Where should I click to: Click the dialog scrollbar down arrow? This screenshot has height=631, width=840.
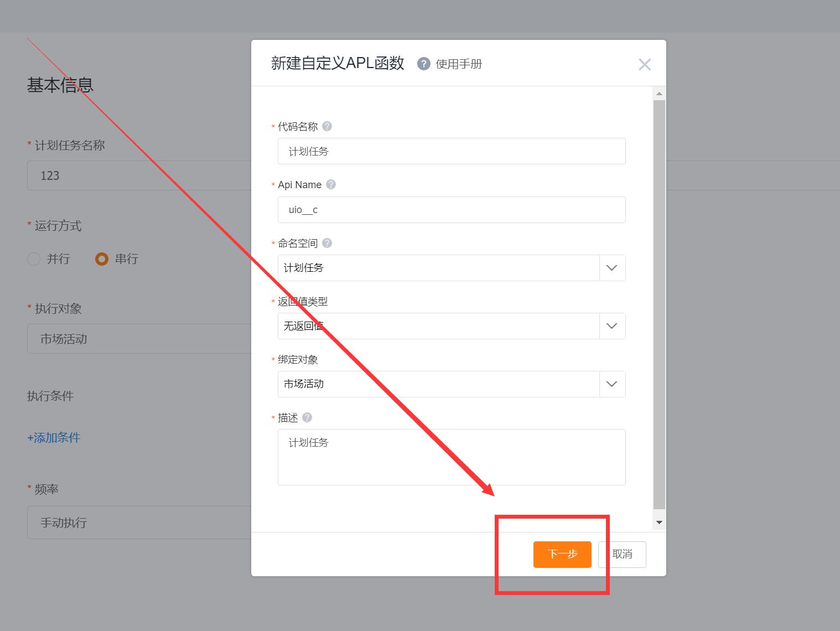(x=659, y=522)
